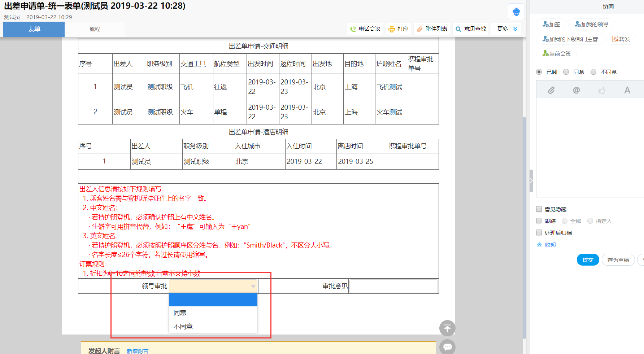Choose 不同意 from the dropdown list

[183, 326]
